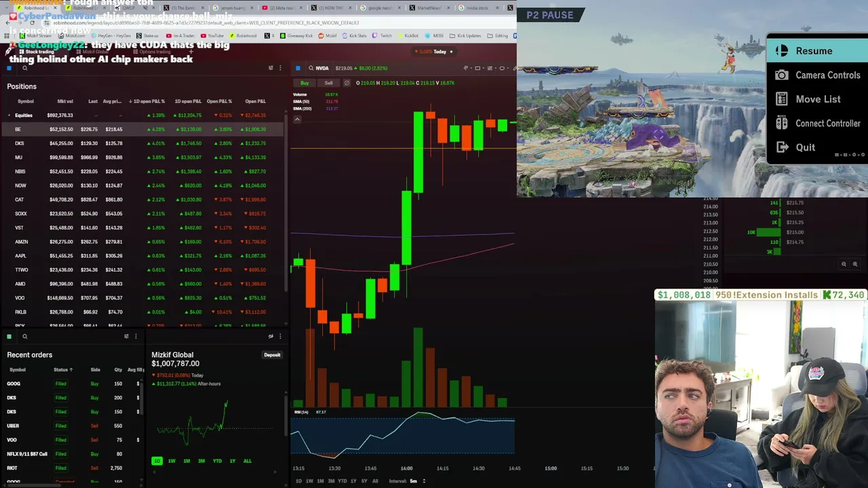Select YTD range on account chart

pos(217,461)
